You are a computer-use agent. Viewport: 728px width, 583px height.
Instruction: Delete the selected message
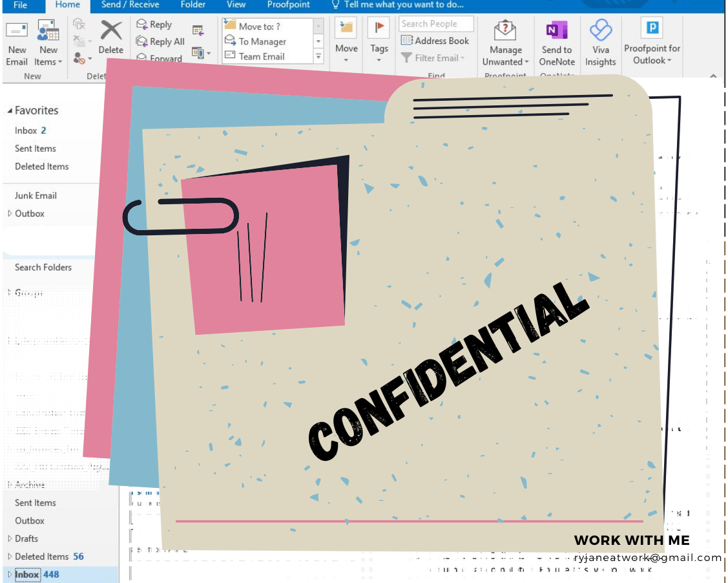pyautogui.click(x=110, y=36)
